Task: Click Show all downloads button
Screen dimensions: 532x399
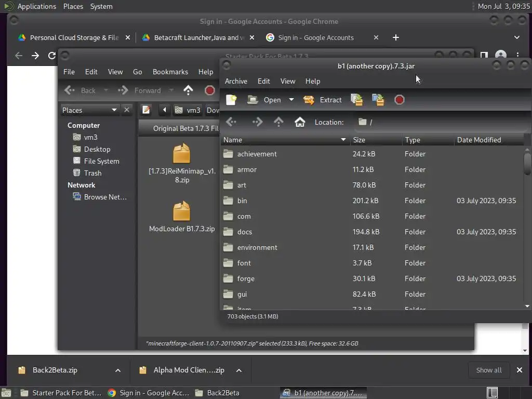Action: (x=488, y=370)
